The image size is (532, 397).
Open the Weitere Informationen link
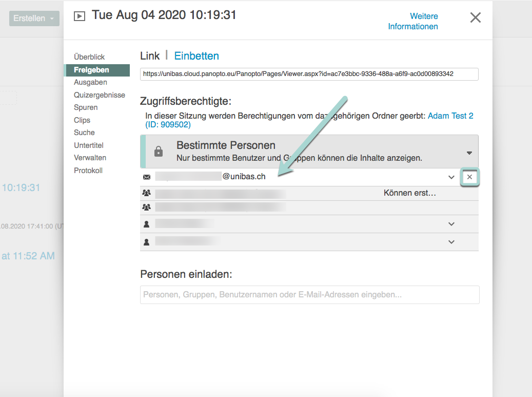[x=413, y=21]
